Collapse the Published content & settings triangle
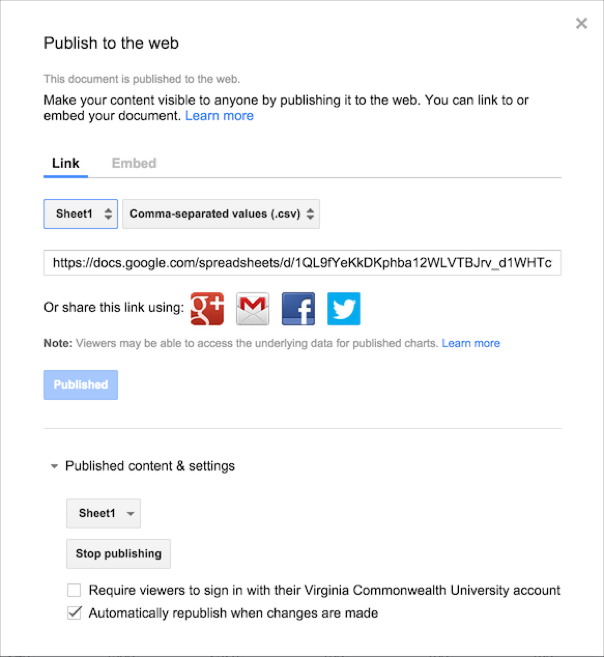The width and height of the screenshot is (604, 657). 54,466
